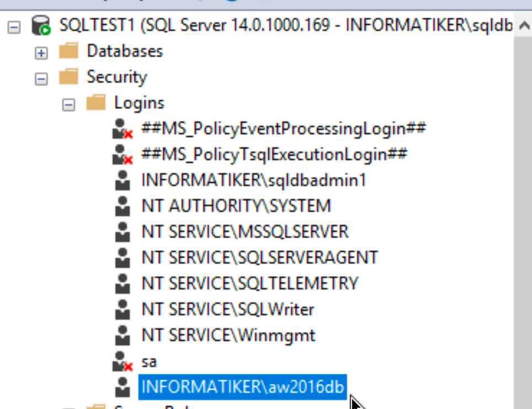This screenshot has width=532, height=409.
Task: Expand the Databases folder node
Action: click(x=41, y=53)
